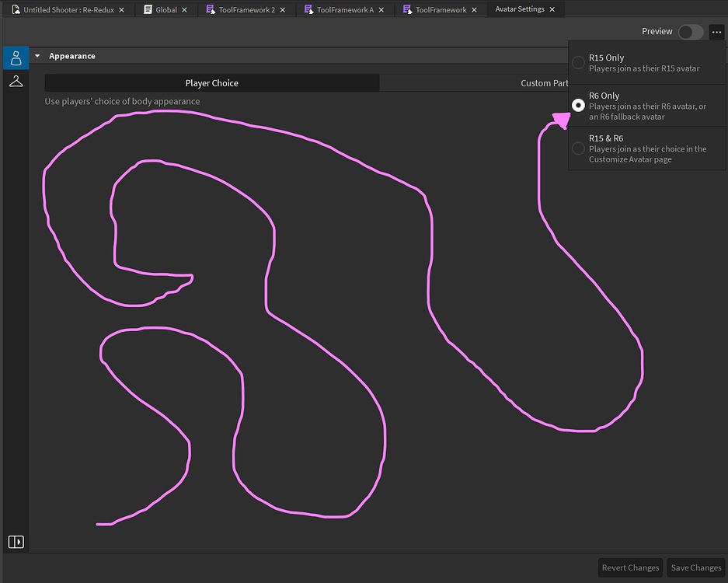Close the Avatar Settings tab
The height and width of the screenshot is (583, 728).
click(552, 9)
